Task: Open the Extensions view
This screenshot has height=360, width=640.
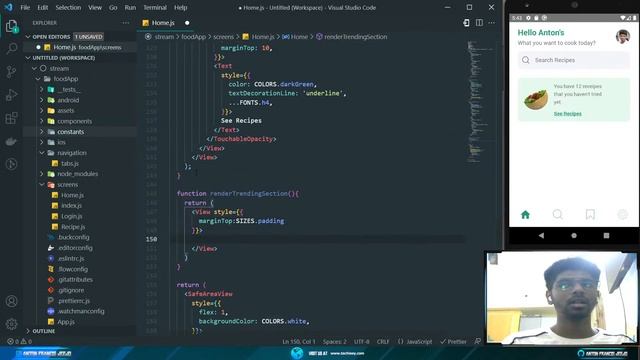Action: (11, 118)
